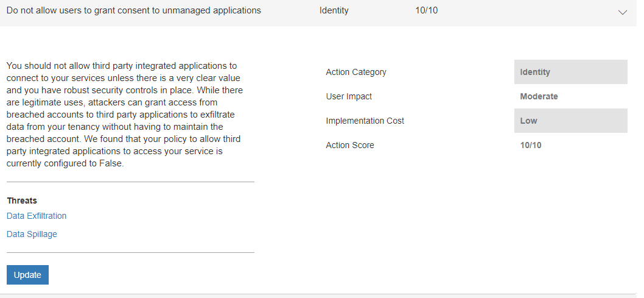Click the 10/10 score in header row
Image resolution: width=644 pixels, height=298 pixels.
pos(425,10)
